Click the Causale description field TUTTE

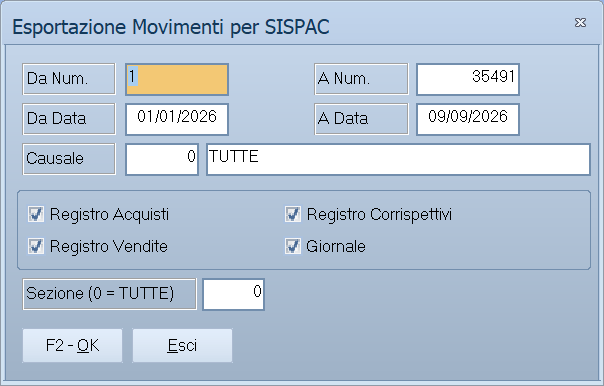[398, 159]
